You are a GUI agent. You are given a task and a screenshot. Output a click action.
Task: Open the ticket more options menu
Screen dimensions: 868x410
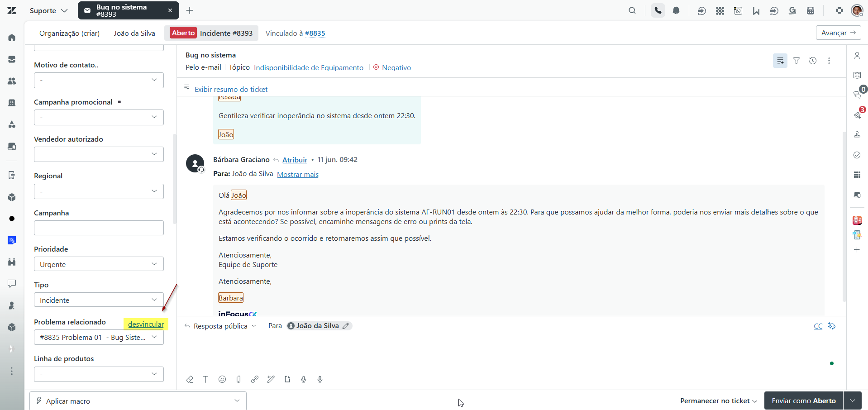coord(829,61)
